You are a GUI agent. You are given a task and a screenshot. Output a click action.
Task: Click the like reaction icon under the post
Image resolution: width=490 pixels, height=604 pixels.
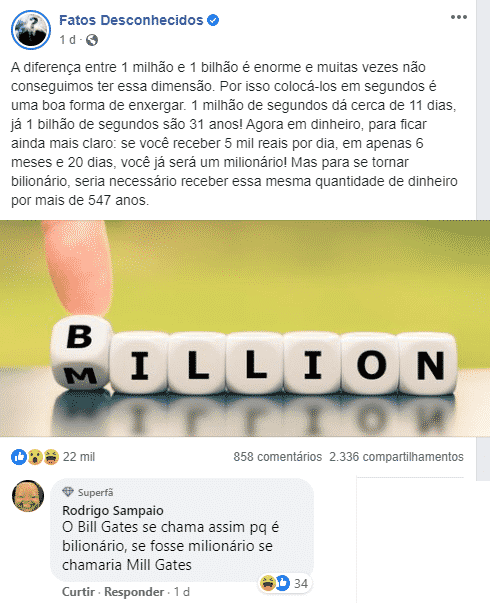tap(18, 457)
